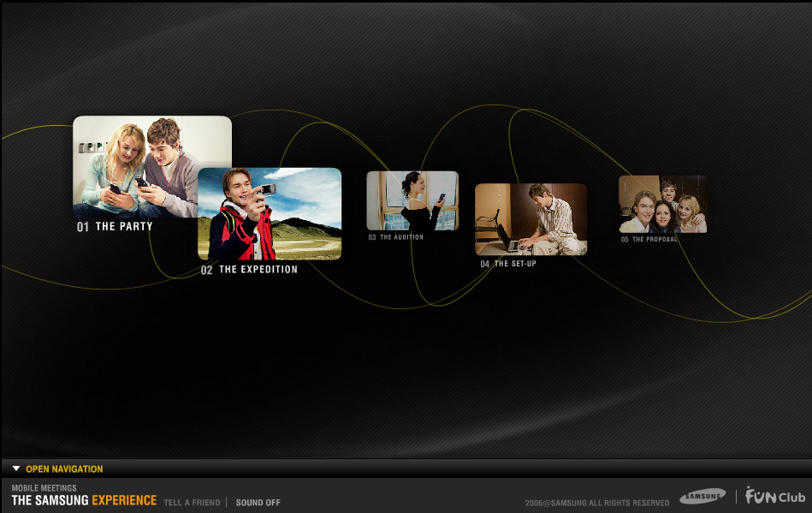Viewport: 812px width, 513px height.
Task: Open the Fun Club logo link
Action: tap(774, 495)
